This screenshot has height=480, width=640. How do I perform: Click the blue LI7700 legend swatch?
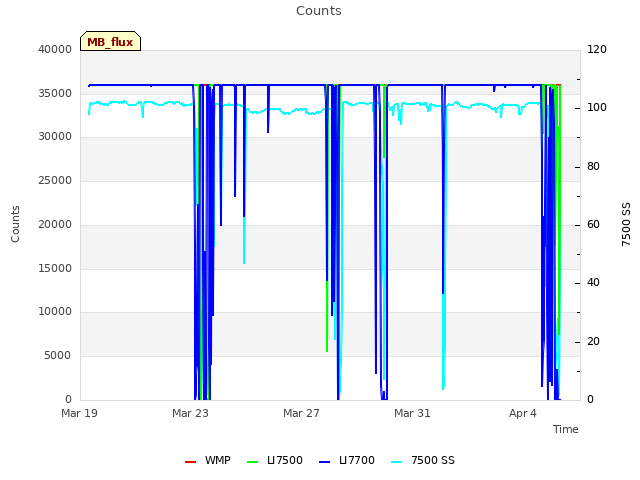coord(324,462)
